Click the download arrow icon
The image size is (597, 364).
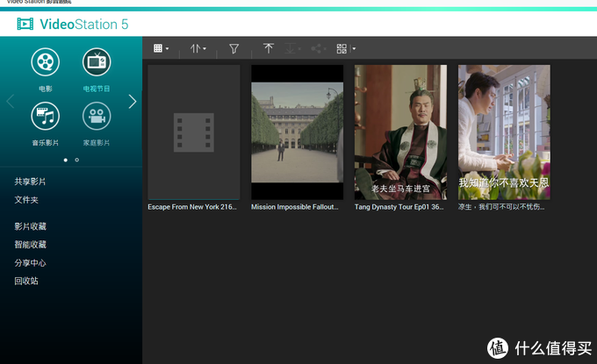click(291, 48)
